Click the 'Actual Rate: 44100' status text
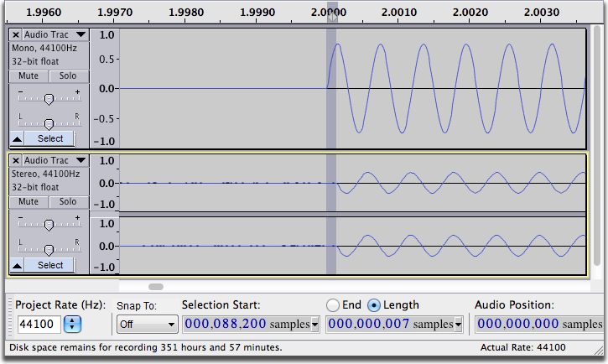The image size is (608, 364). pyautogui.click(x=523, y=347)
